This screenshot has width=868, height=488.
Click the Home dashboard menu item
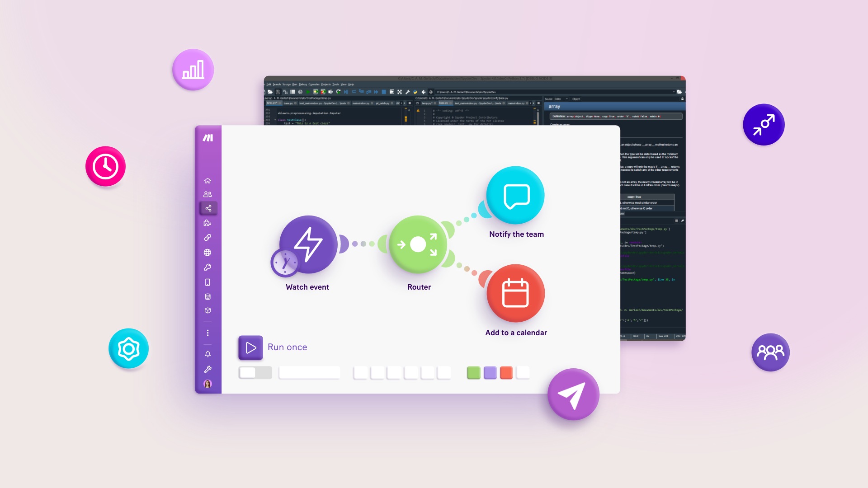(208, 181)
